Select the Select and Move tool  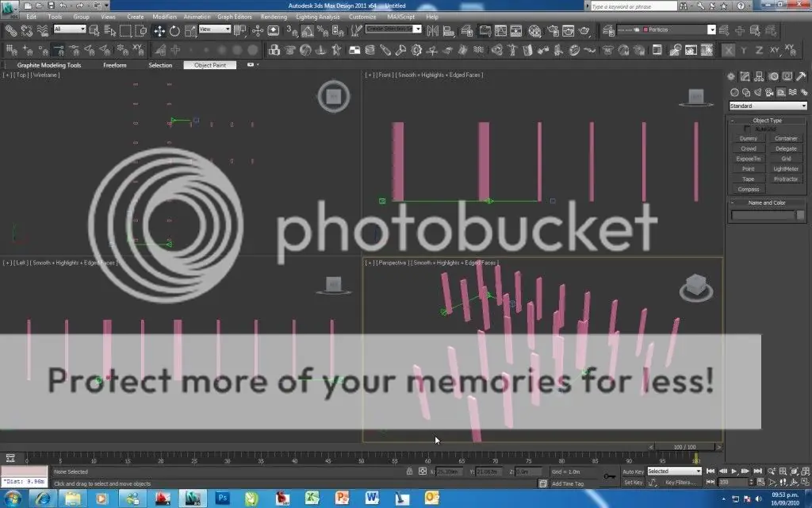pos(159,31)
